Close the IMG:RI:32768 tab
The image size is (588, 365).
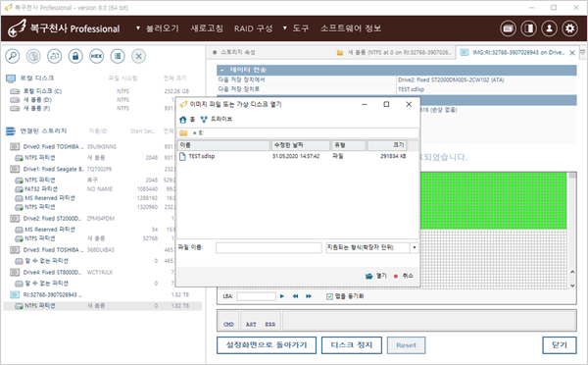572,53
